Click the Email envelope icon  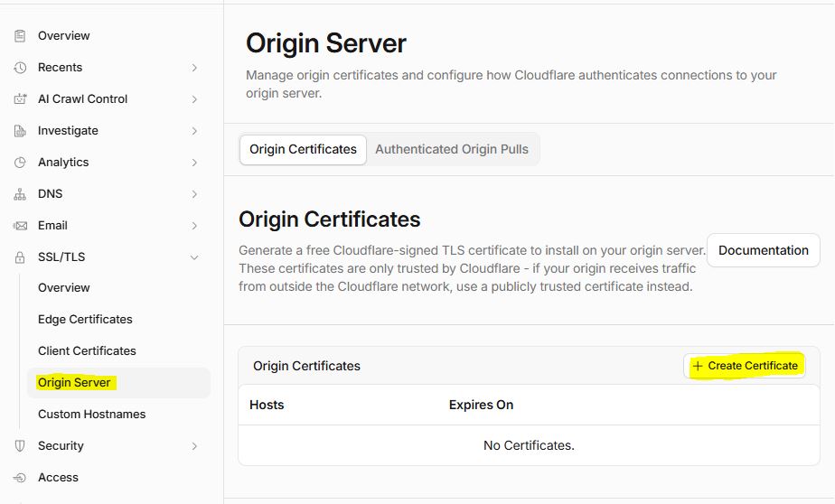pos(20,226)
